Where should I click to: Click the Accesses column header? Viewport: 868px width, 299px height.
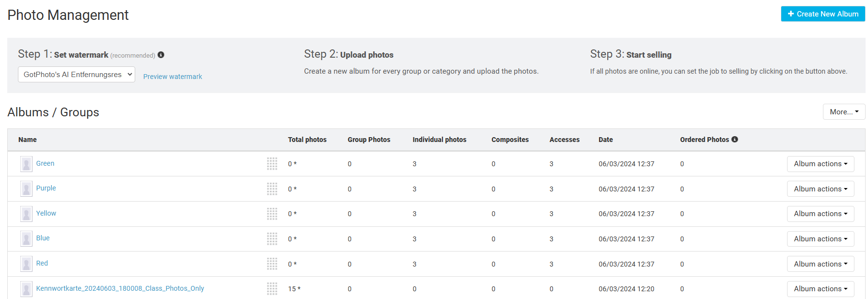click(x=565, y=140)
